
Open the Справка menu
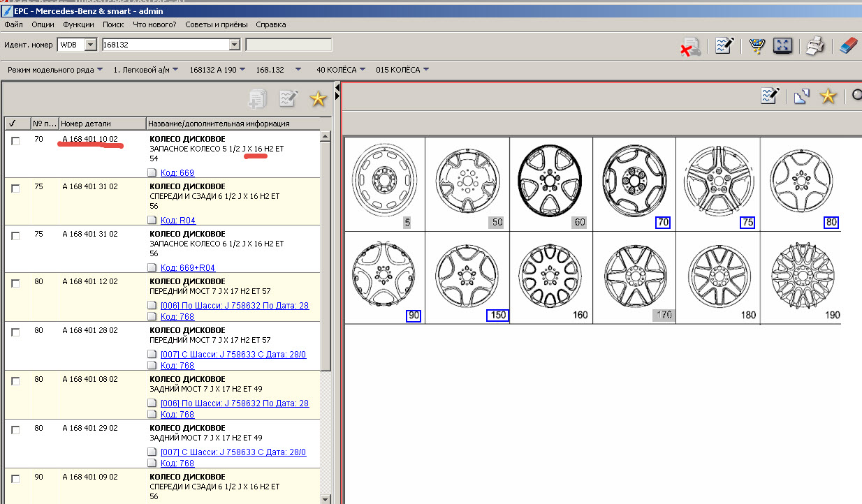point(270,24)
